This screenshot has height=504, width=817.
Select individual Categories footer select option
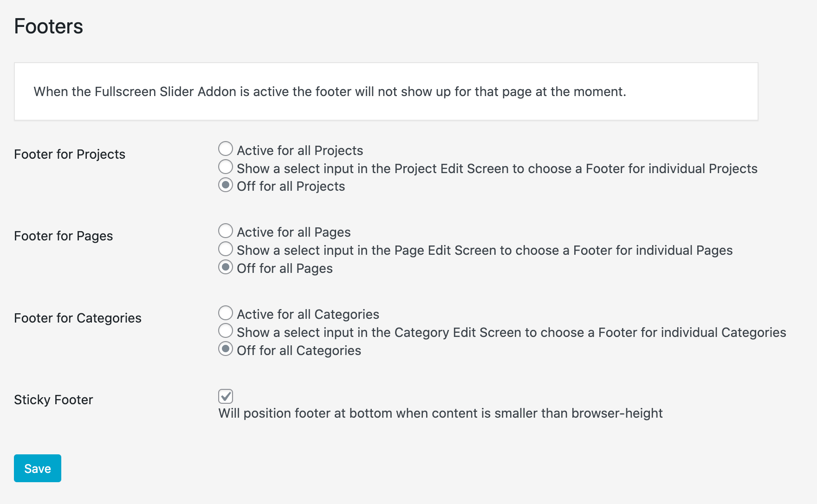[226, 330]
